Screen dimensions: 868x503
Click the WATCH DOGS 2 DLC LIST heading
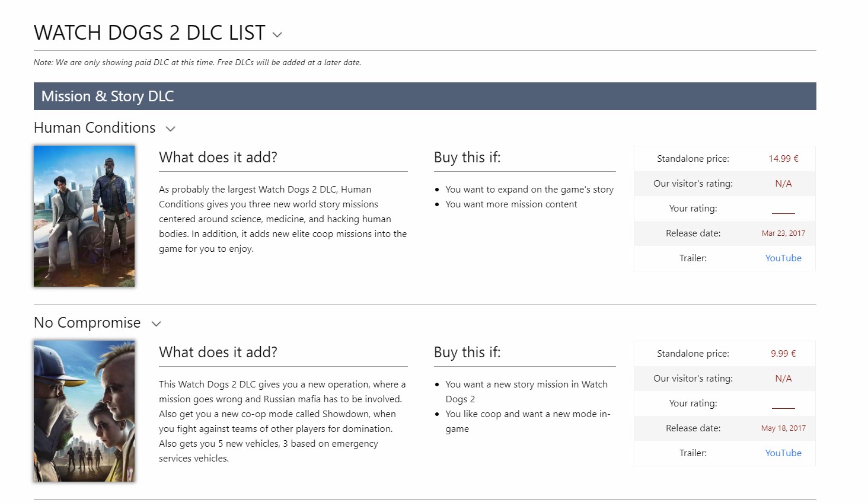[149, 33]
